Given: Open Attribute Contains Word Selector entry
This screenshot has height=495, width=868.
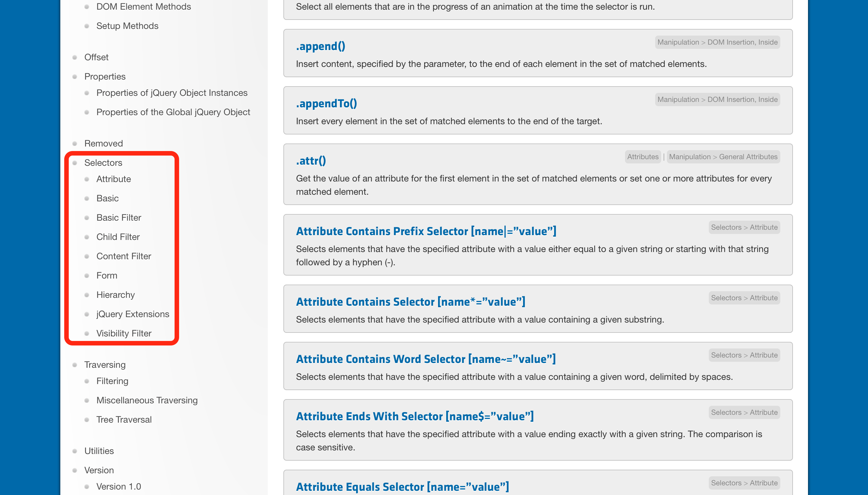Looking at the screenshot, I should coord(425,359).
